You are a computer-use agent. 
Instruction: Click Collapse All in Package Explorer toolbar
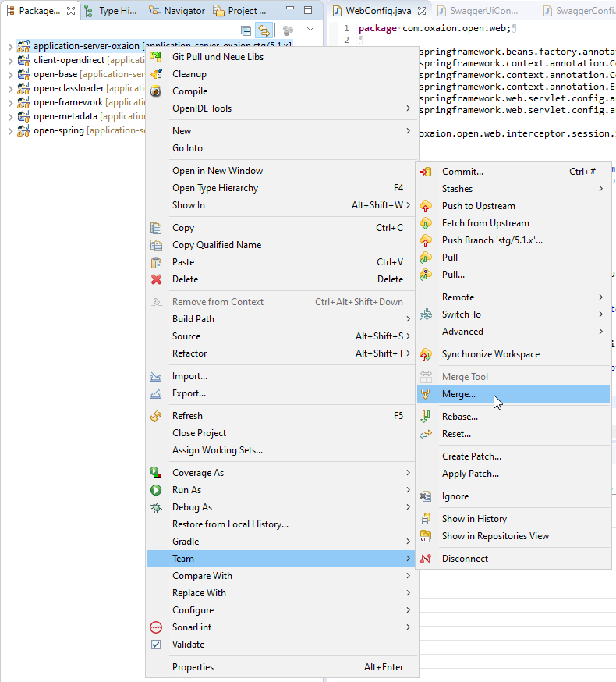pyautogui.click(x=246, y=30)
